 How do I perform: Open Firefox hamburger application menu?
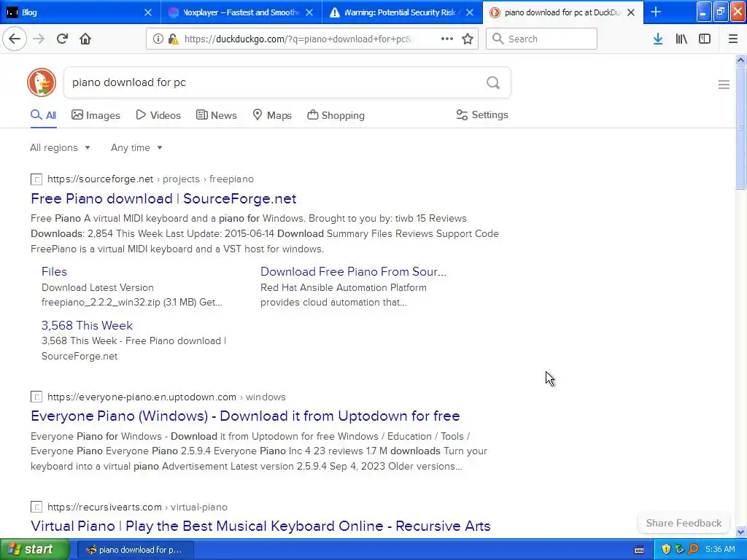click(732, 39)
